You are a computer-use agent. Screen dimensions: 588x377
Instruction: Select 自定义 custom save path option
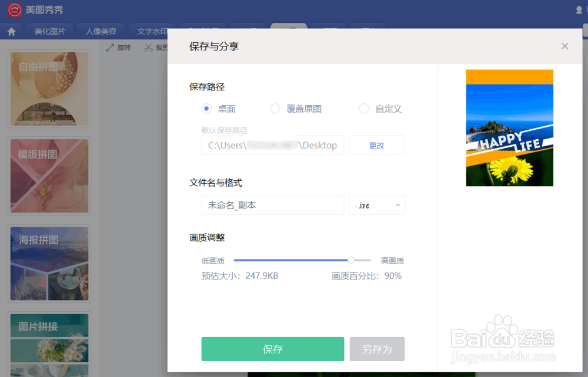pos(364,109)
